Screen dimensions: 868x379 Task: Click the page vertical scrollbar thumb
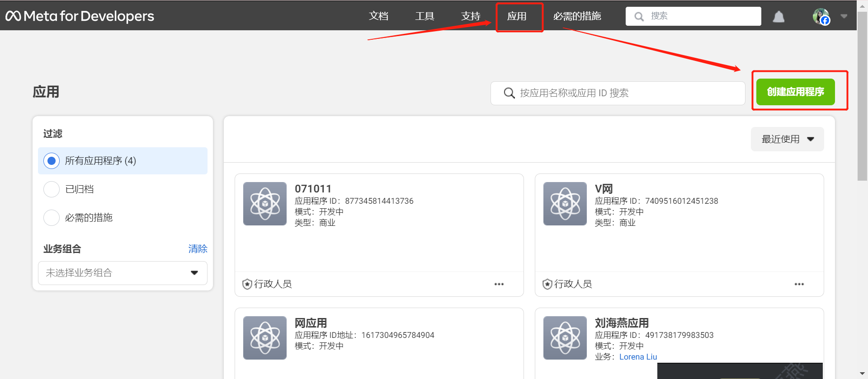click(863, 97)
